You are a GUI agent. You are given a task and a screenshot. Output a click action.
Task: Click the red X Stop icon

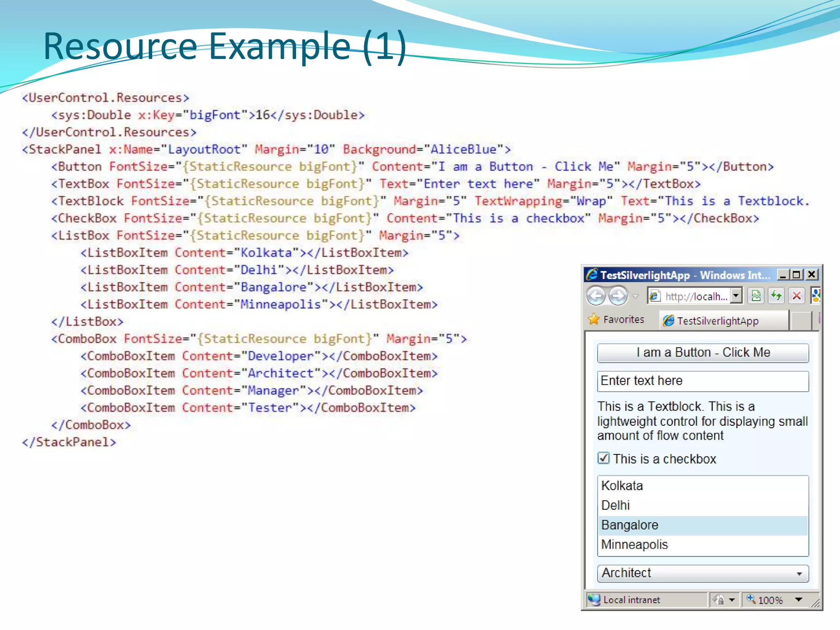coord(797,296)
